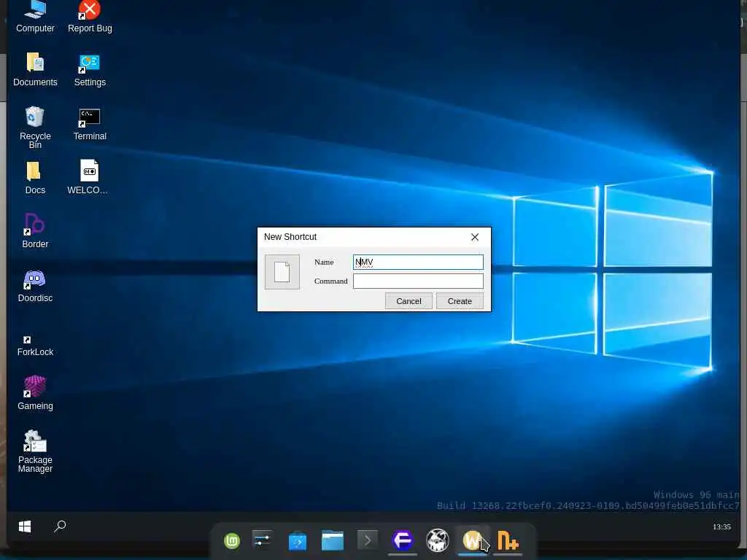The width and height of the screenshot is (747, 560).
Task: Close the New Shortcut dialog
Action: click(x=475, y=237)
